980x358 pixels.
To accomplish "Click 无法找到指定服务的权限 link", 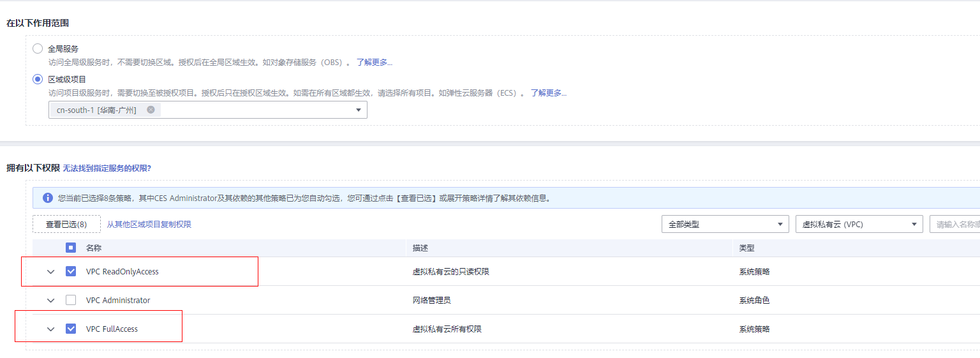I will pyautogui.click(x=107, y=168).
